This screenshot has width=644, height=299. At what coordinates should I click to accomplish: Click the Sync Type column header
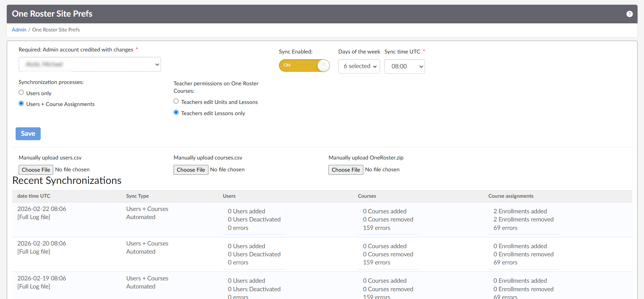[137, 196]
